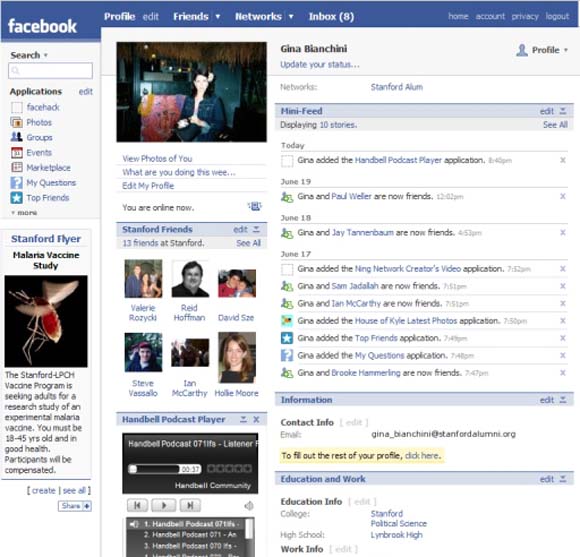Click Edit My Profile link
The width and height of the screenshot is (580, 557).
pyautogui.click(x=148, y=186)
